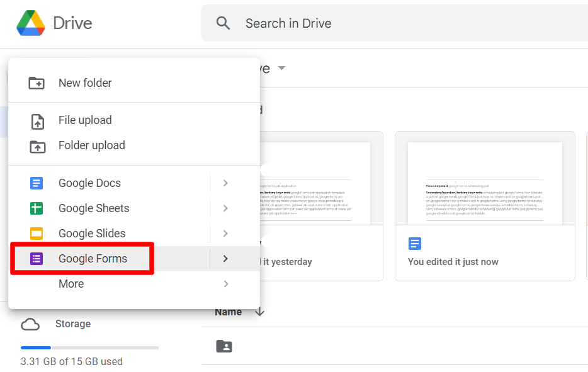Click the Drive wordmark text
This screenshot has width=588, height=372.
point(73,23)
